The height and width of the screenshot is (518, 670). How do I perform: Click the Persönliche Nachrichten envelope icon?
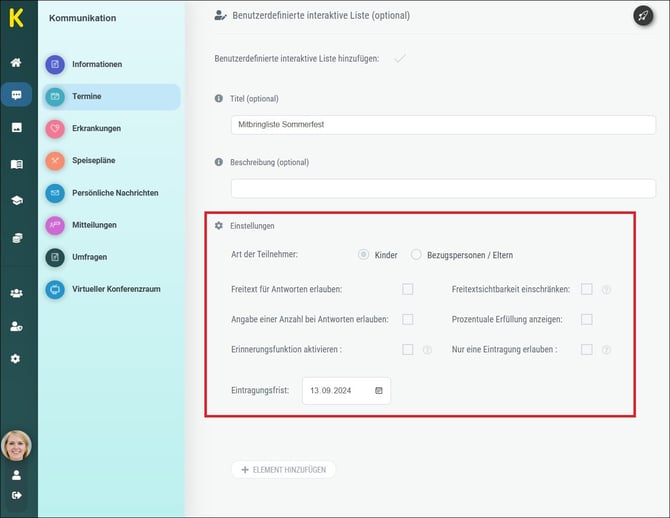pyautogui.click(x=55, y=193)
